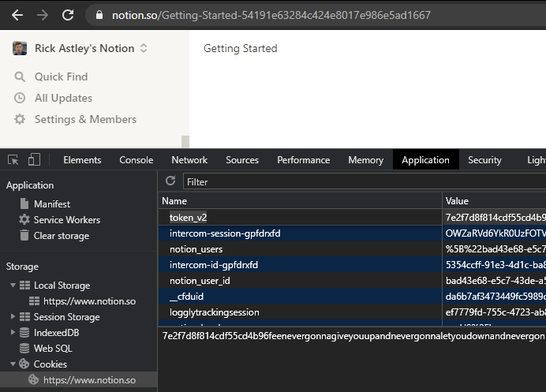This screenshot has height=392, width=546.
Task: Open Quick Find in Notion sidebar
Action: click(61, 77)
